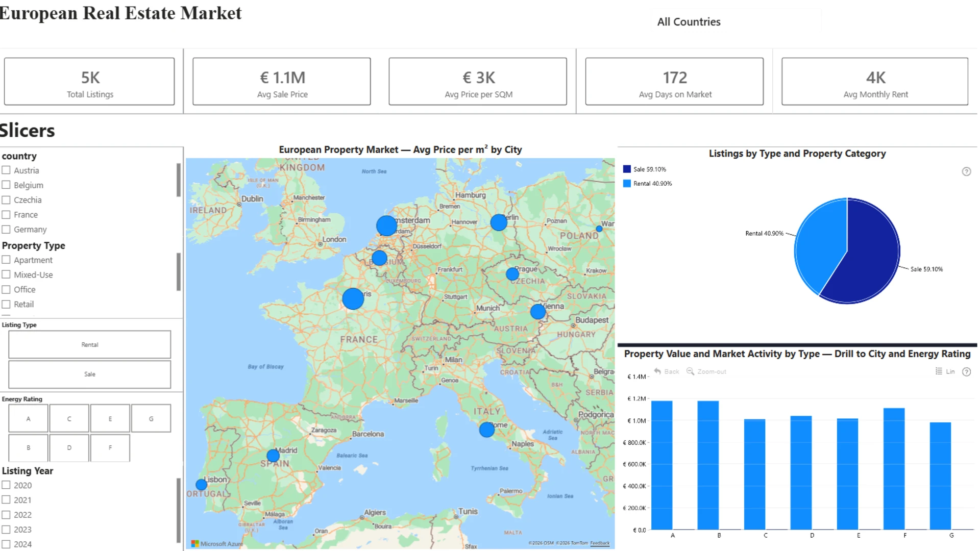
Task: Select the Sale listing type button
Action: (90, 374)
